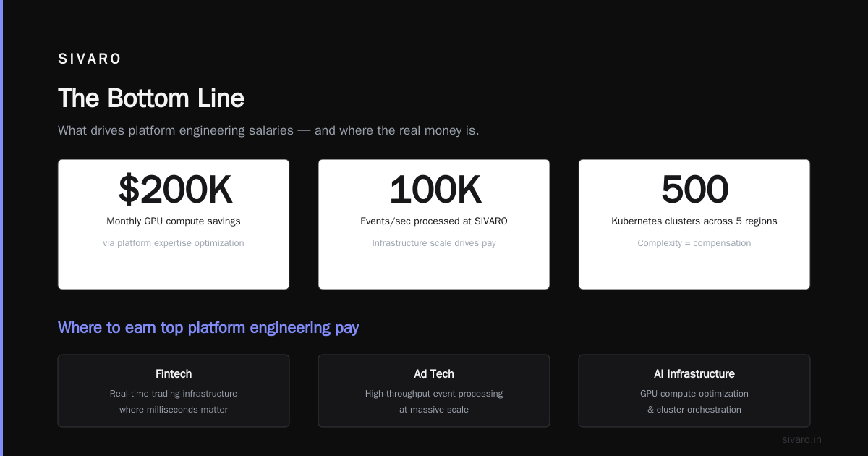868x456 pixels.
Task: Click the 100K statistic number
Action: point(434,190)
